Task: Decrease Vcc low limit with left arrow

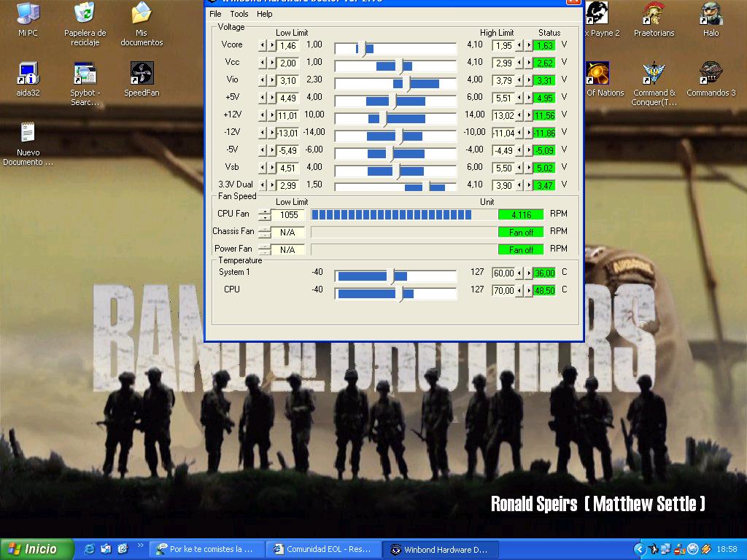Action: tap(263, 63)
